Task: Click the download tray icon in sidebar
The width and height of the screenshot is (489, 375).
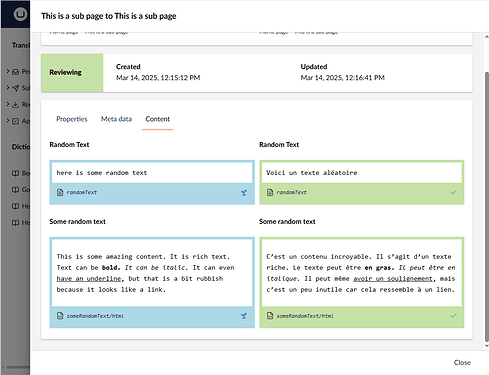Action: coord(15,105)
